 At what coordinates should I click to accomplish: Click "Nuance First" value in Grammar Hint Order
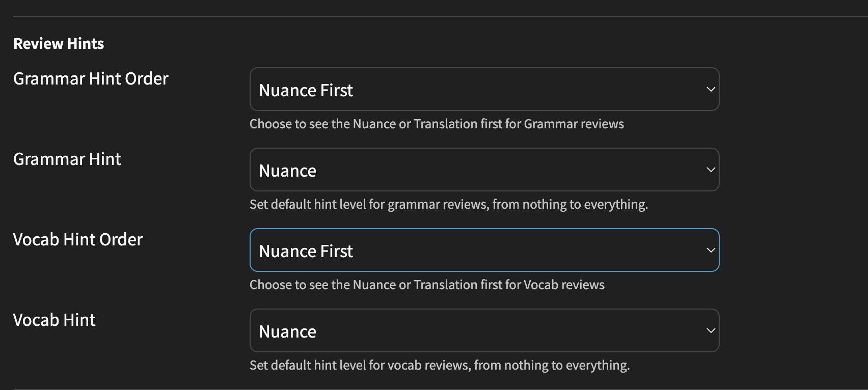tap(306, 91)
